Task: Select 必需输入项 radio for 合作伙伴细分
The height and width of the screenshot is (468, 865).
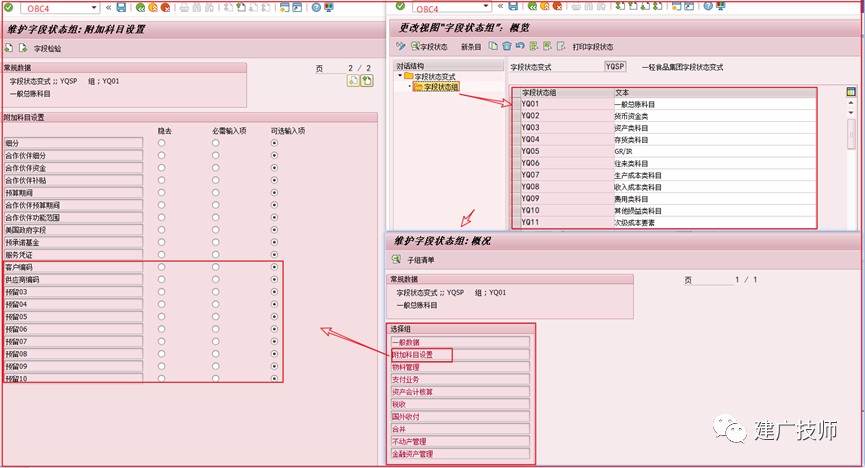Action: pos(216,155)
